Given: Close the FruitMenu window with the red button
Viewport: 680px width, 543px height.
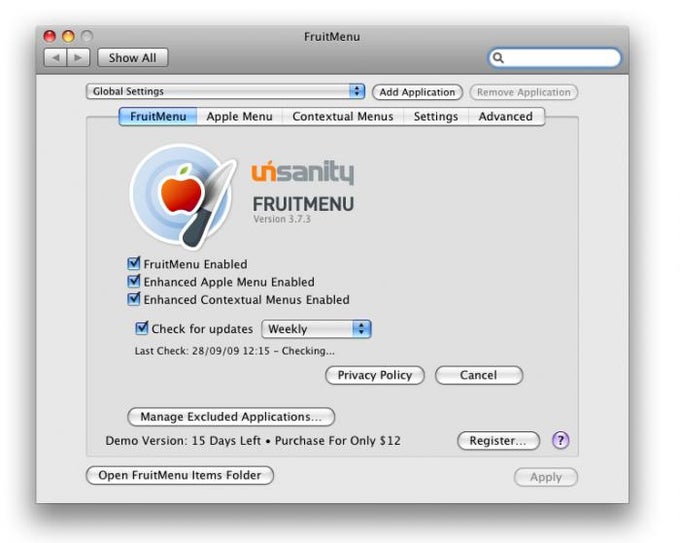Looking at the screenshot, I should click(x=50, y=36).
